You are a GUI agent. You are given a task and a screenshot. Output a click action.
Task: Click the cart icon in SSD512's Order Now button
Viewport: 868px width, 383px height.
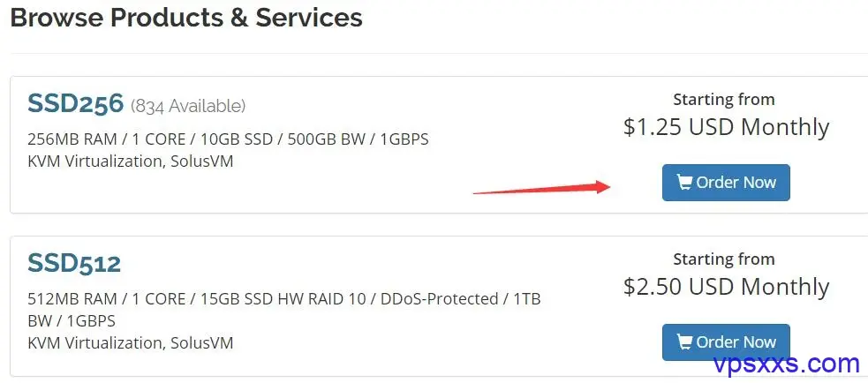pyautogui.click(x=684, y=342)
